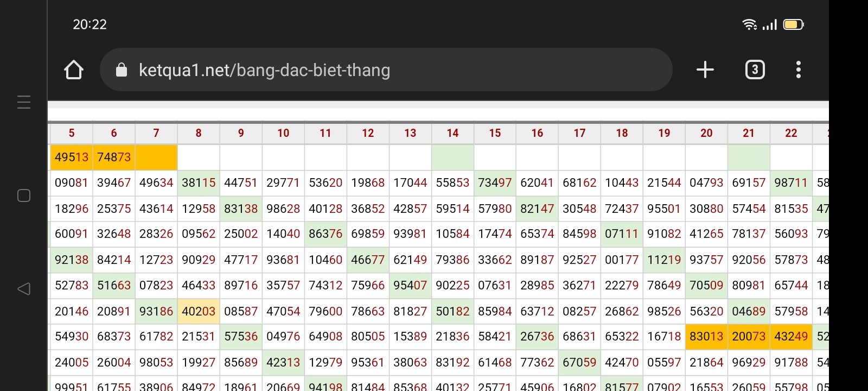This screenshot has height=391, width=868.
Task: Tap the browser home icon
Action: [x=74, y=70]
